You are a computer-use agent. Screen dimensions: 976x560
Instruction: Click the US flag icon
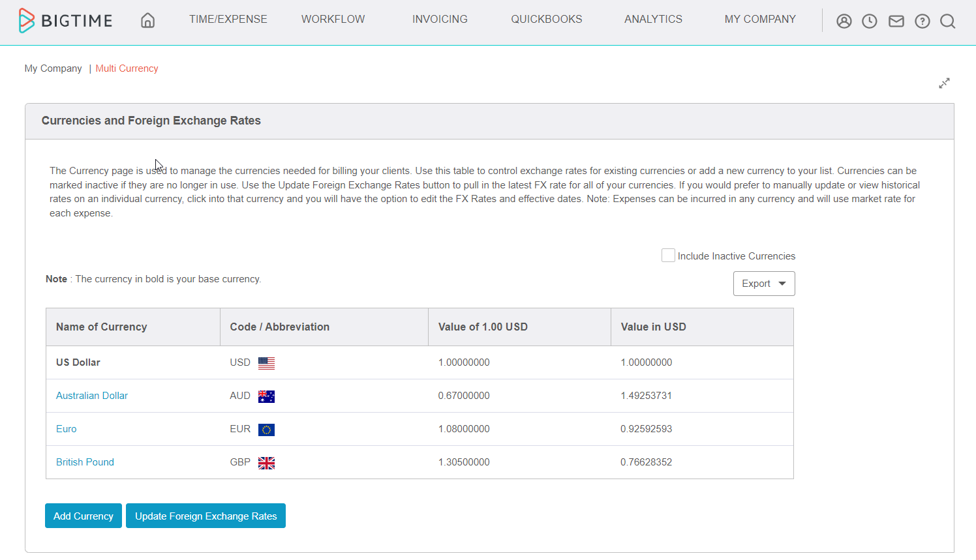266,363
